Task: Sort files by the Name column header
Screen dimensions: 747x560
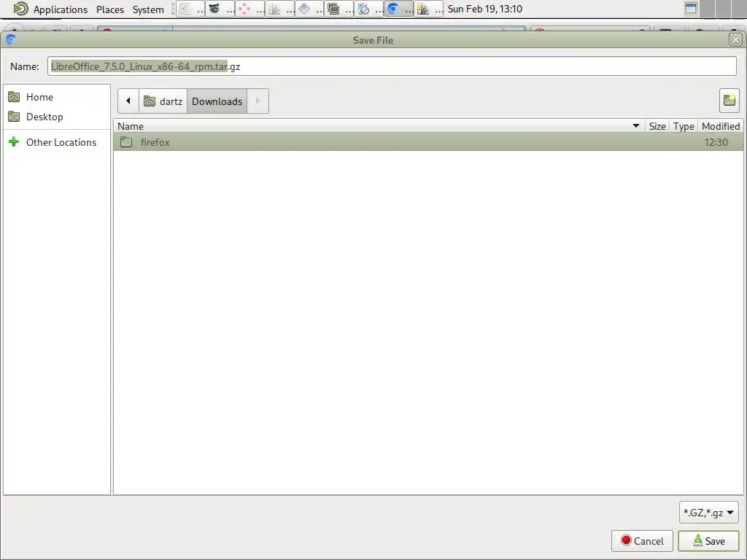Action: click(x=379, y=126)
